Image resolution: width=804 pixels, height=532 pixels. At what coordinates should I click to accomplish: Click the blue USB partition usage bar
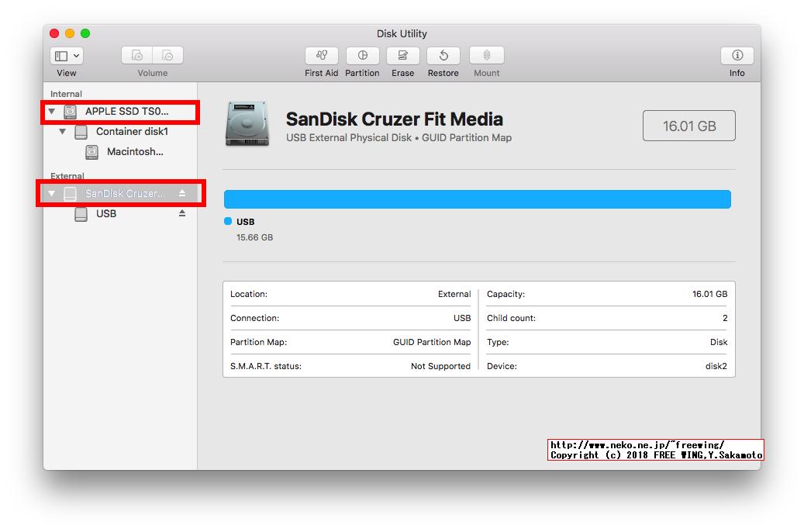pos(478,199)
